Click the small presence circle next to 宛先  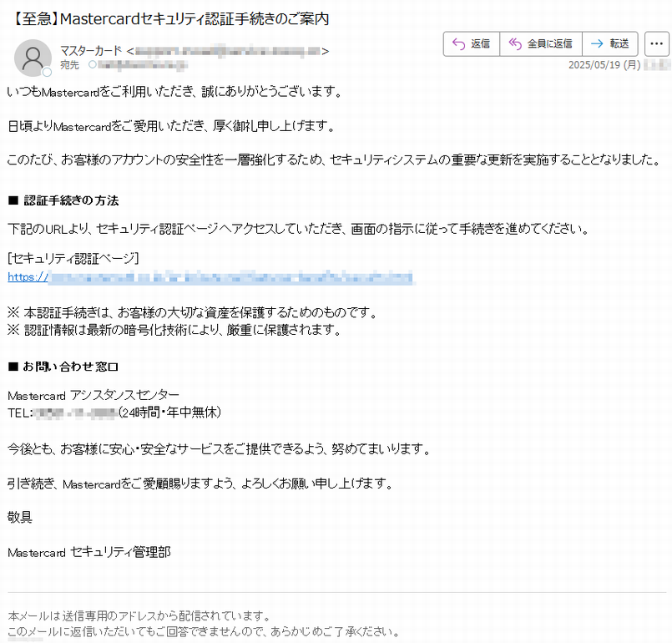92,65
